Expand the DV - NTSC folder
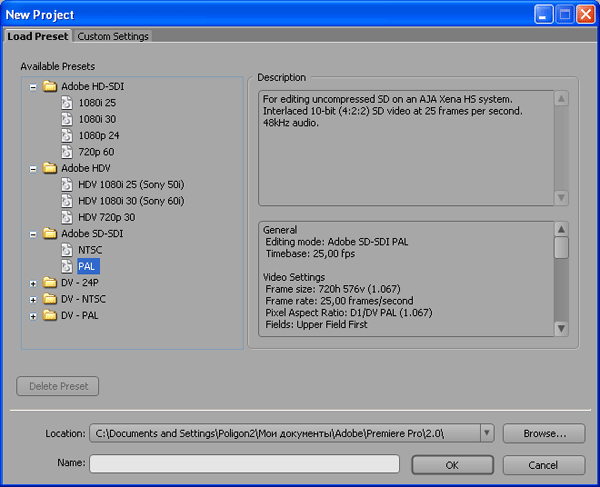 coord(33,299)
